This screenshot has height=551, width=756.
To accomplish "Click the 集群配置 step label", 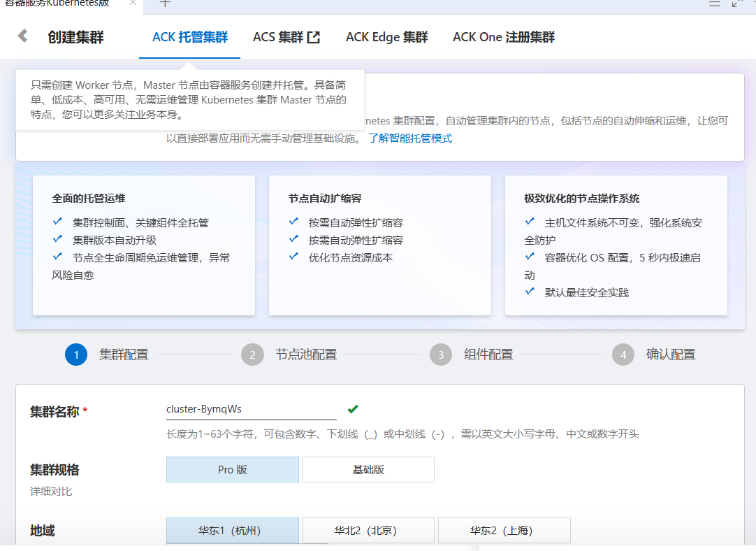I will (x=124, y=355).
